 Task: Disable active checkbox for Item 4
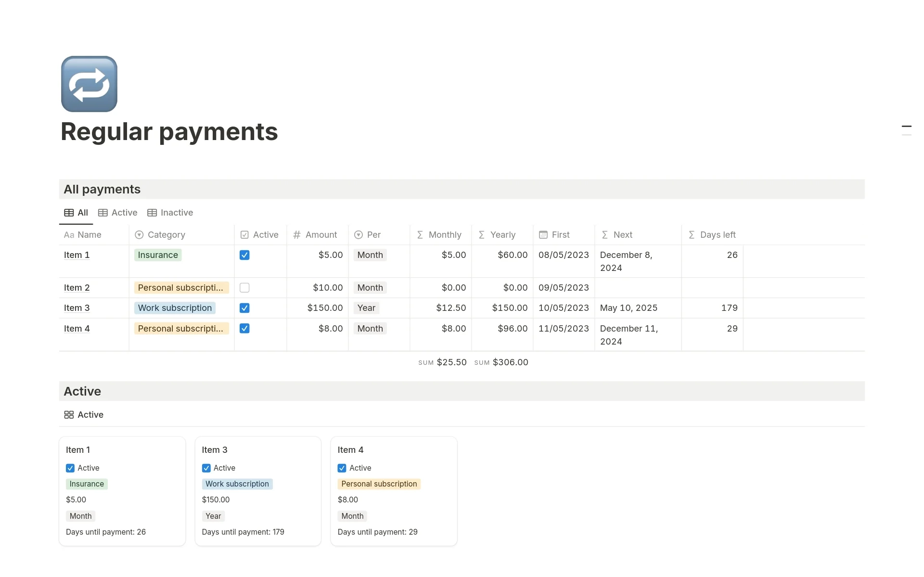point(244,328)
